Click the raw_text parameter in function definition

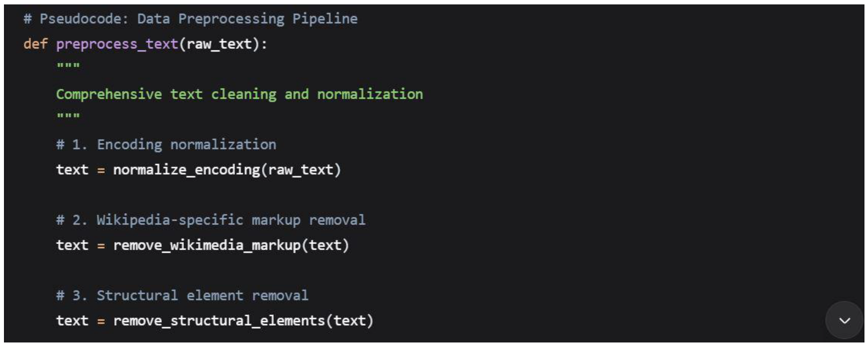(x=219, y=44)
